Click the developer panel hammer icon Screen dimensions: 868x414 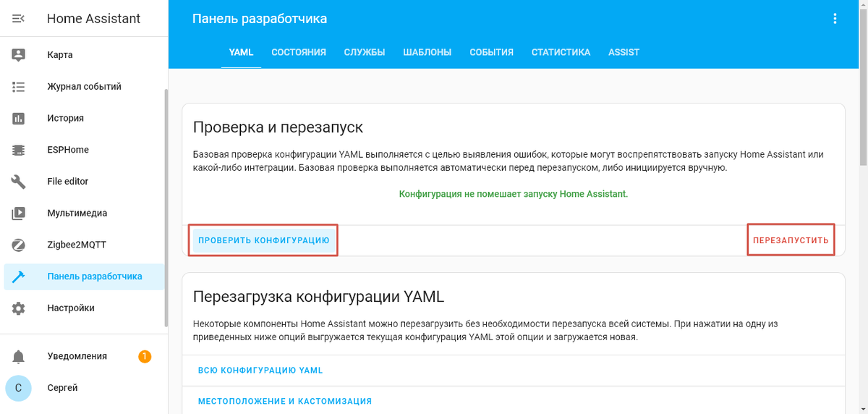tap(19, 276)
